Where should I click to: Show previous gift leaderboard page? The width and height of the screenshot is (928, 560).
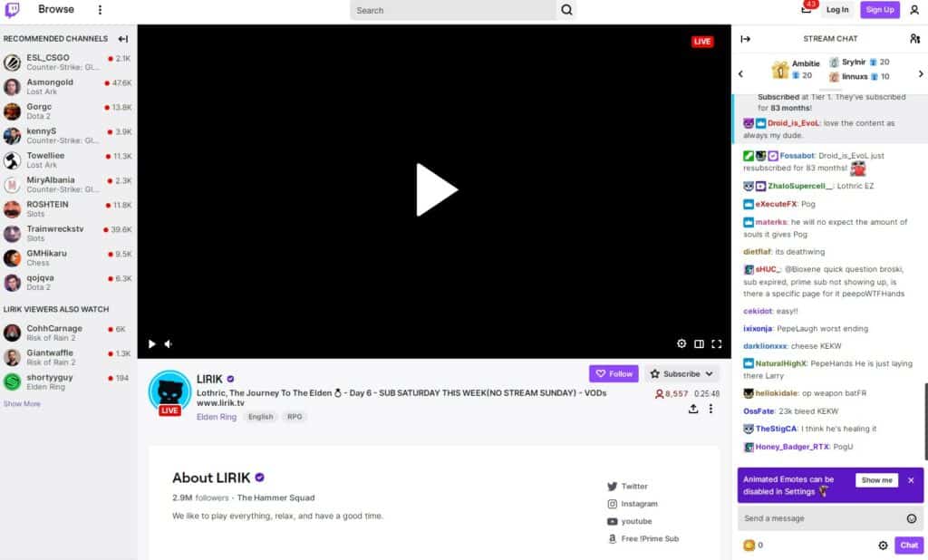[x=741, y=74]
